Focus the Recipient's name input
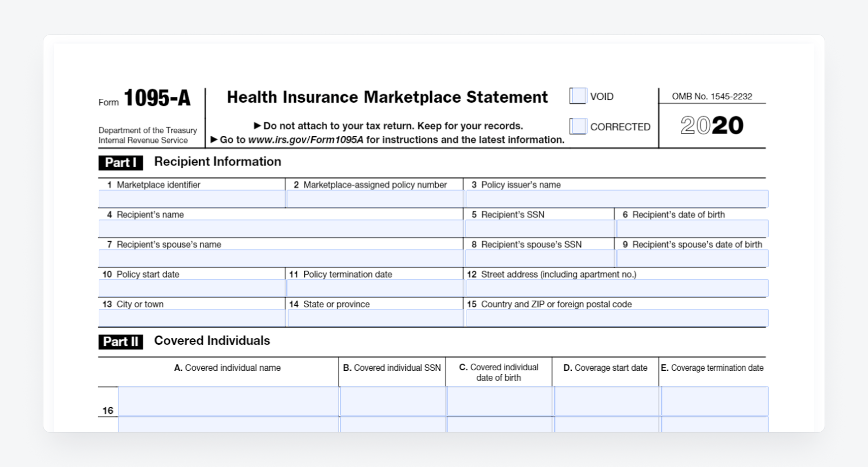 [x=280, y=229]
